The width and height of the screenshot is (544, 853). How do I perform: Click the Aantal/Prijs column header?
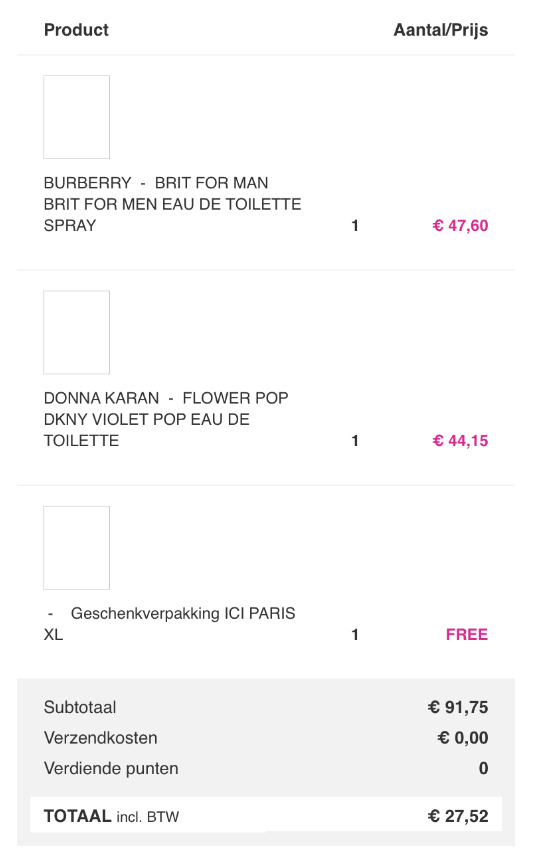click(441, 30)
